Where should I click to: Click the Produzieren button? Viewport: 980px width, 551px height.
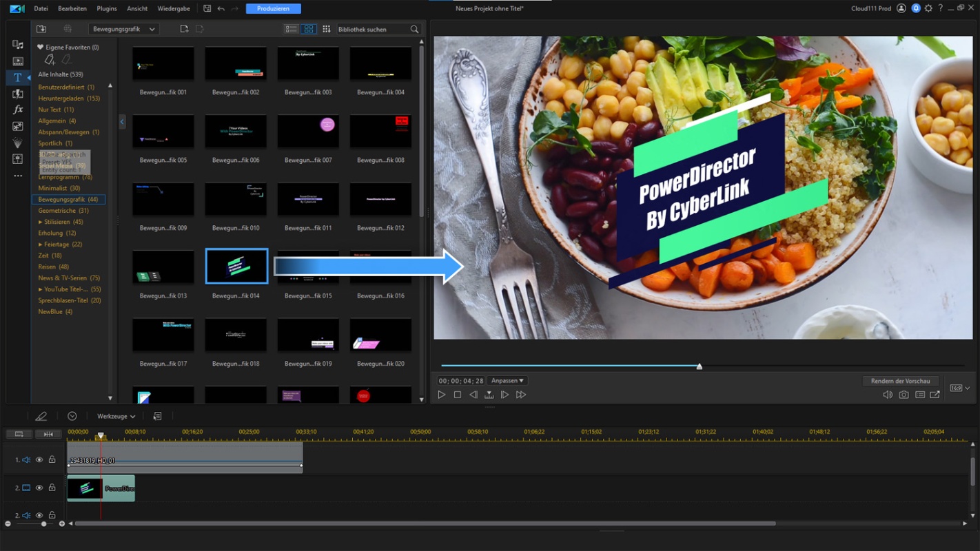[274, 8]
